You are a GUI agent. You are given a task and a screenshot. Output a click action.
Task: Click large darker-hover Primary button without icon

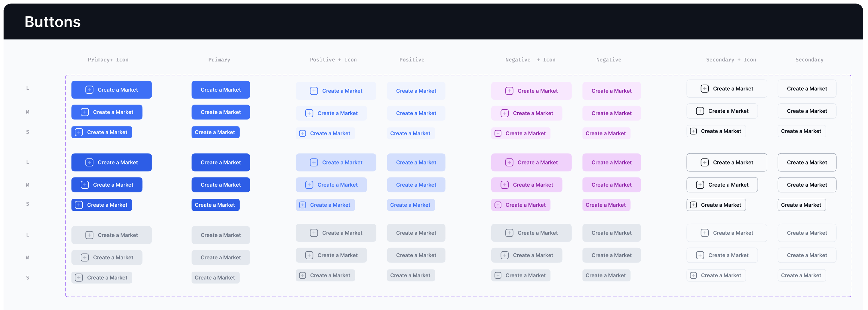point(221,163)
